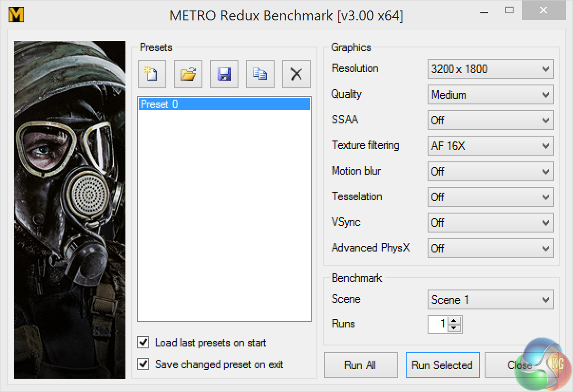Click the Metro M logo in title bar
Image resolution: width=573 pixels, height=392 pixels.
coord(16,16)
